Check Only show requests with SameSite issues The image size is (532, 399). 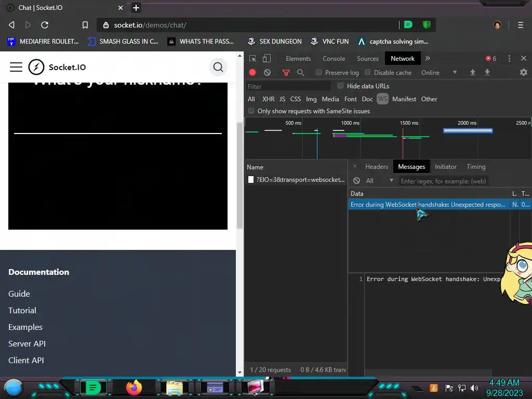coord(251,111)
